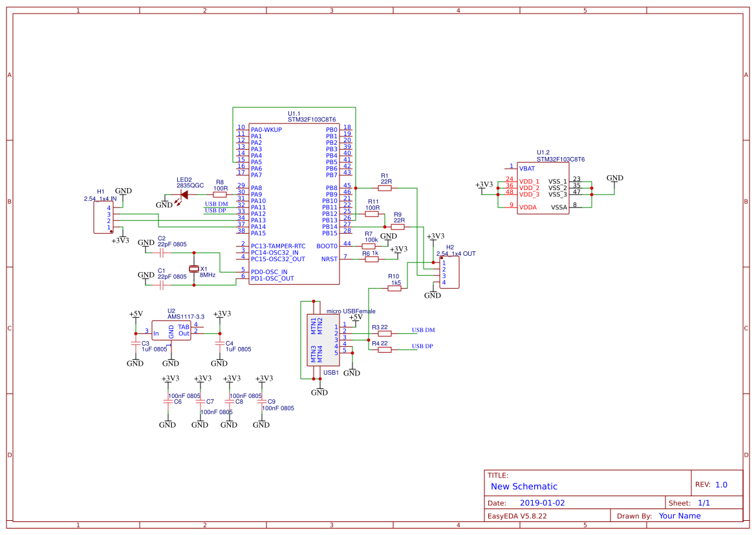Click the "PC13-TAMPER-RTC" pin label
Viewport: 756px width, 535px height.
pos(277,247)
